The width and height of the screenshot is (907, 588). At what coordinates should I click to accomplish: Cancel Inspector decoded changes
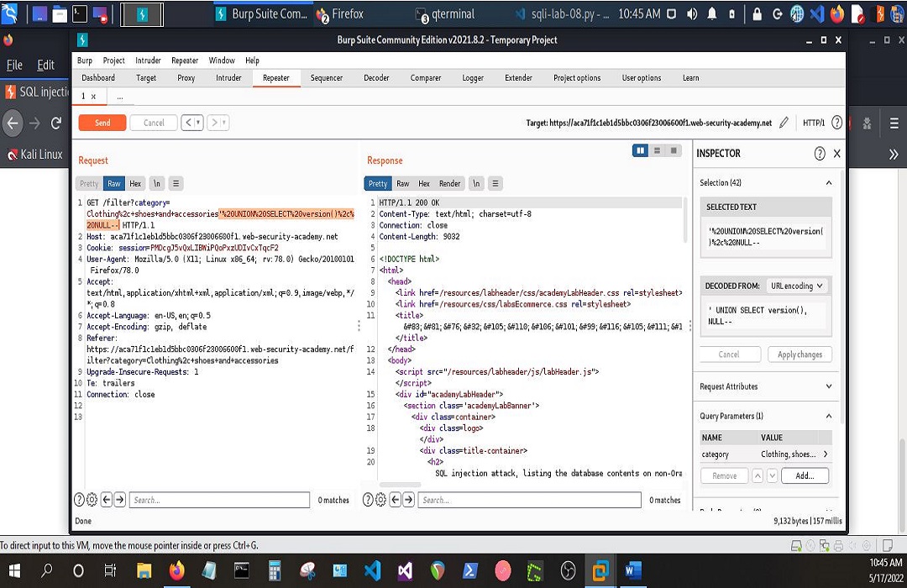729,354
